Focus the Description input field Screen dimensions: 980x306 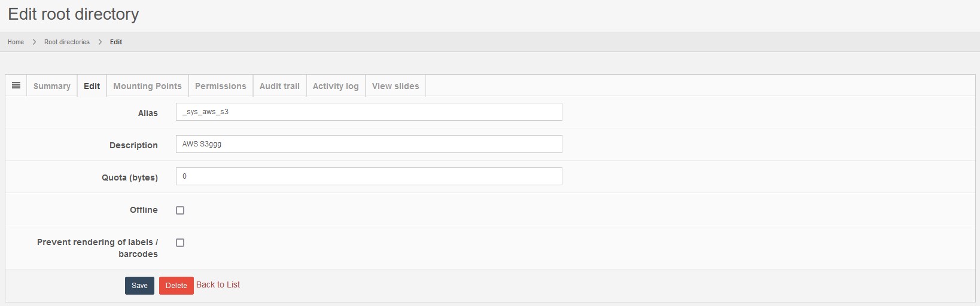click(x=369, y=144)
